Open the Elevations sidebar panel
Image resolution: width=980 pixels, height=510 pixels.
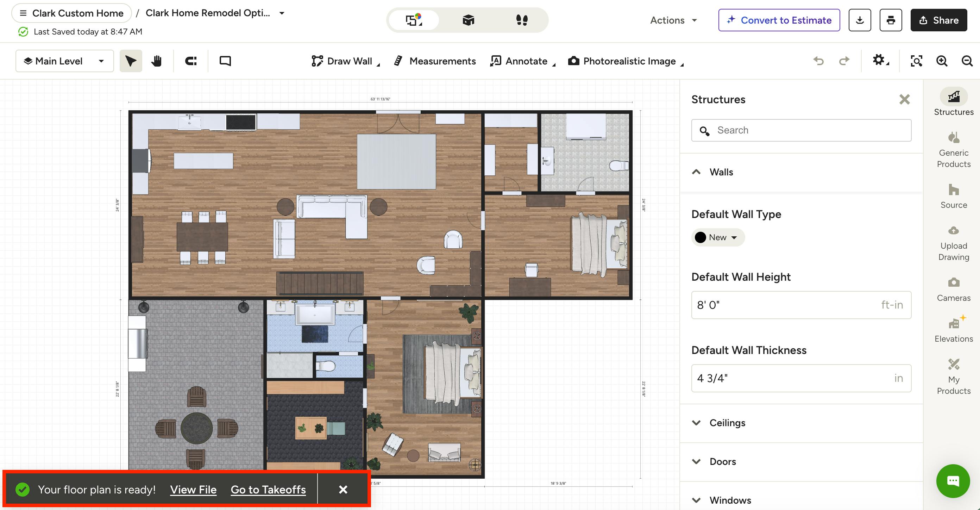pyautogui.click(x=953, y=329)
